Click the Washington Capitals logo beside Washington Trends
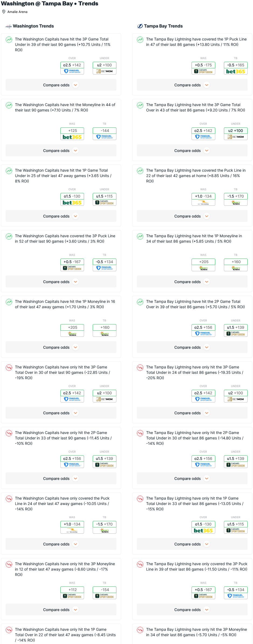253x644 pixels. tap(9, 26)
